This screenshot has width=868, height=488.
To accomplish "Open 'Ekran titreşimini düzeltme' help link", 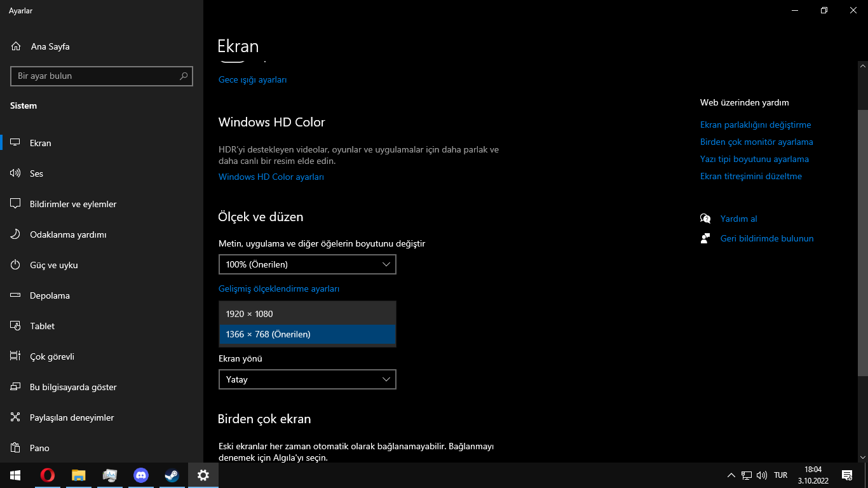I will [751, 176].
